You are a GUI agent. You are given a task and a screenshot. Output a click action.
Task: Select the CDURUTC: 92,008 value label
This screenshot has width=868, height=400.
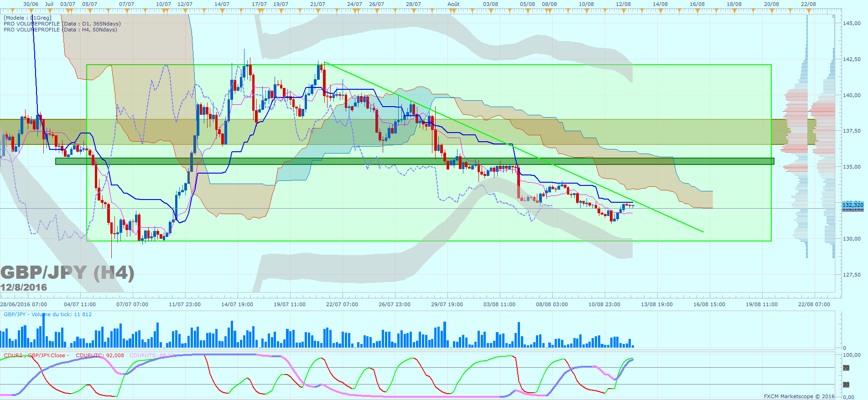100,355
